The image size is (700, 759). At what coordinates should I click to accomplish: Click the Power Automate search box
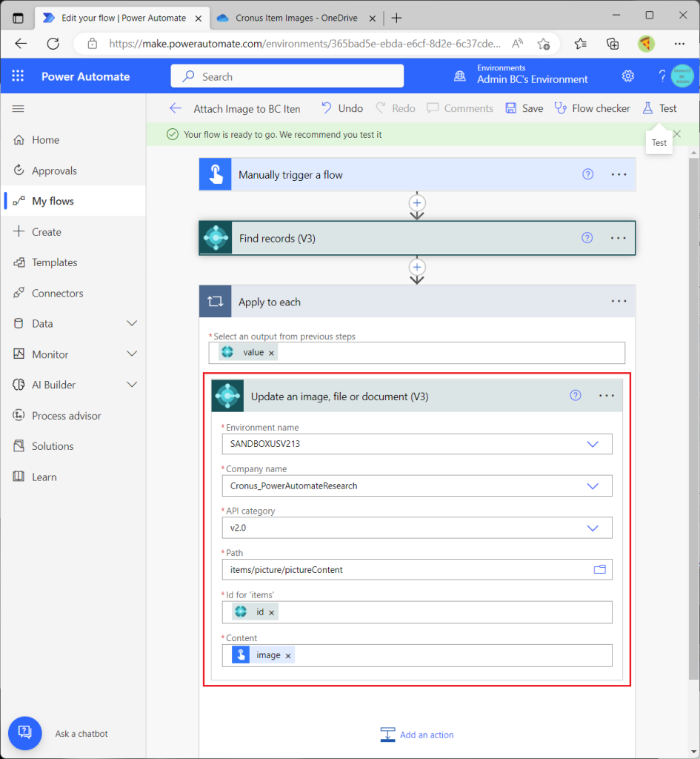(x=287, y=76)
